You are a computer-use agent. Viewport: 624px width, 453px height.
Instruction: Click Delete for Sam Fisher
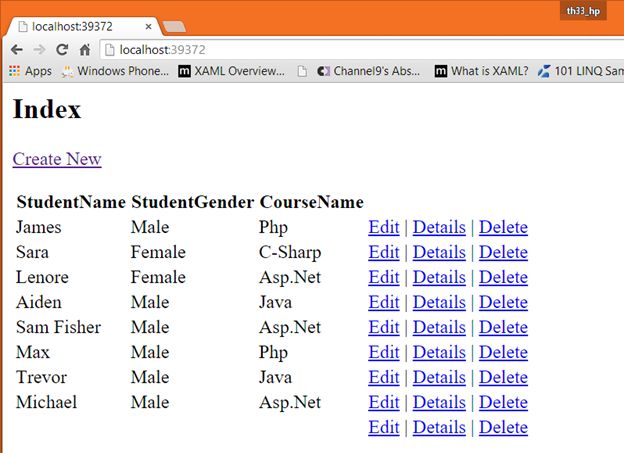(503, 328)
